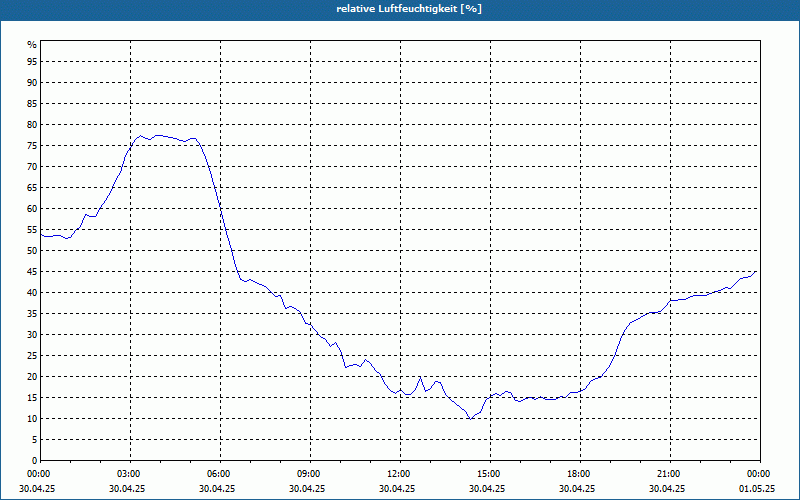Viewport: 800px width, 500px height.
Task: Pick the y-axis label '15'
Action: coord(32,398)
